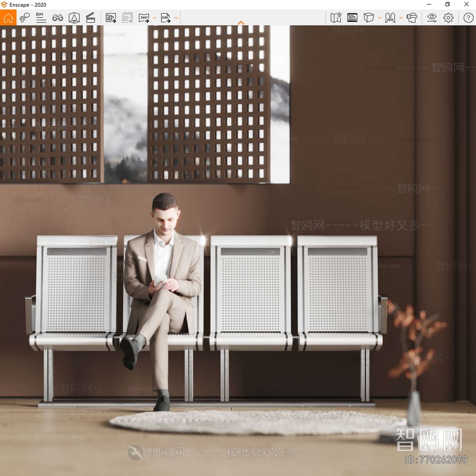Toggle the mini map icon
This screenshot has width=476, height=476.
336,18
